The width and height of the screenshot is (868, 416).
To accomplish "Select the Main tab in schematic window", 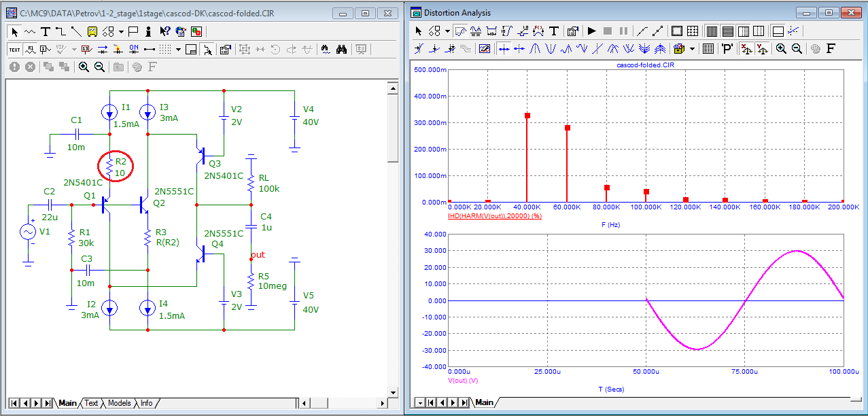I will pos(67,403).
